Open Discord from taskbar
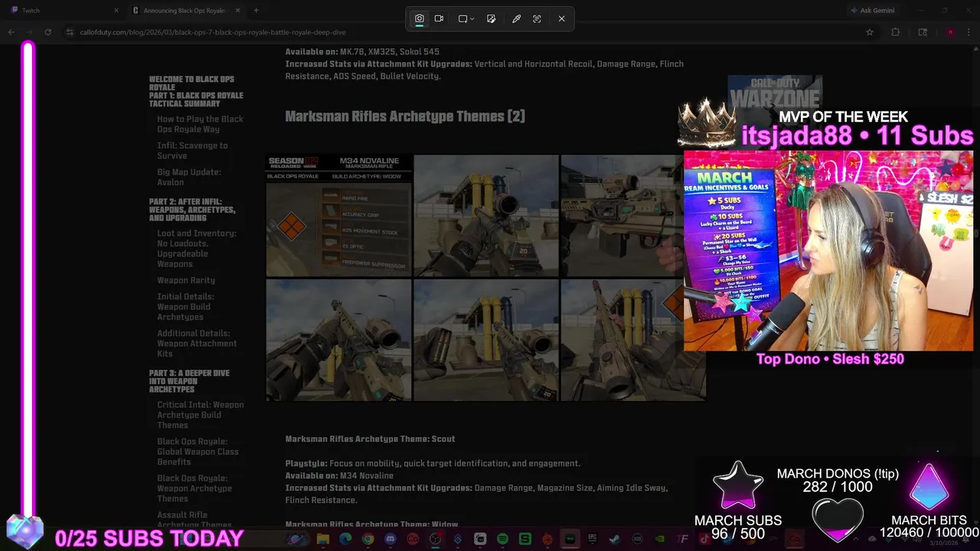The height and width of the screenshot is (551, 980). point(390,540)
